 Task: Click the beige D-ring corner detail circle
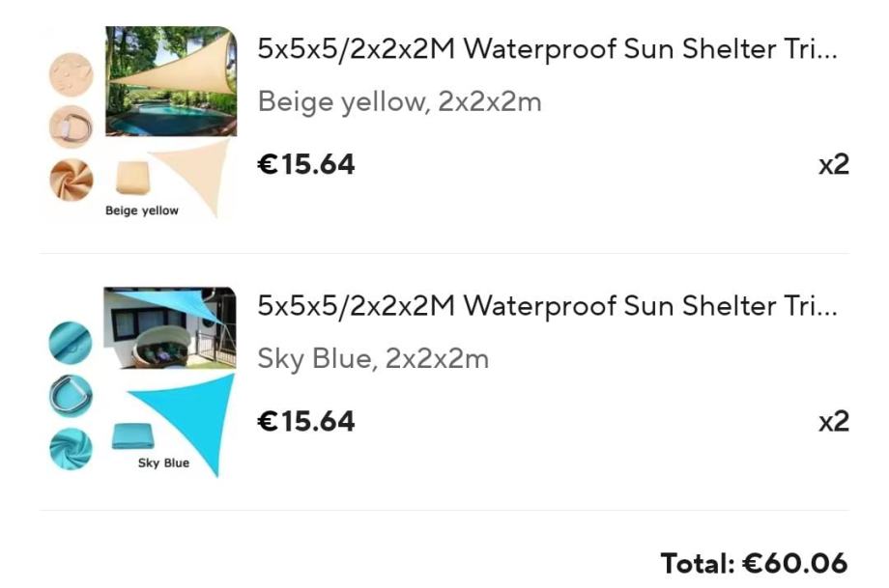[x=71, y=126]
